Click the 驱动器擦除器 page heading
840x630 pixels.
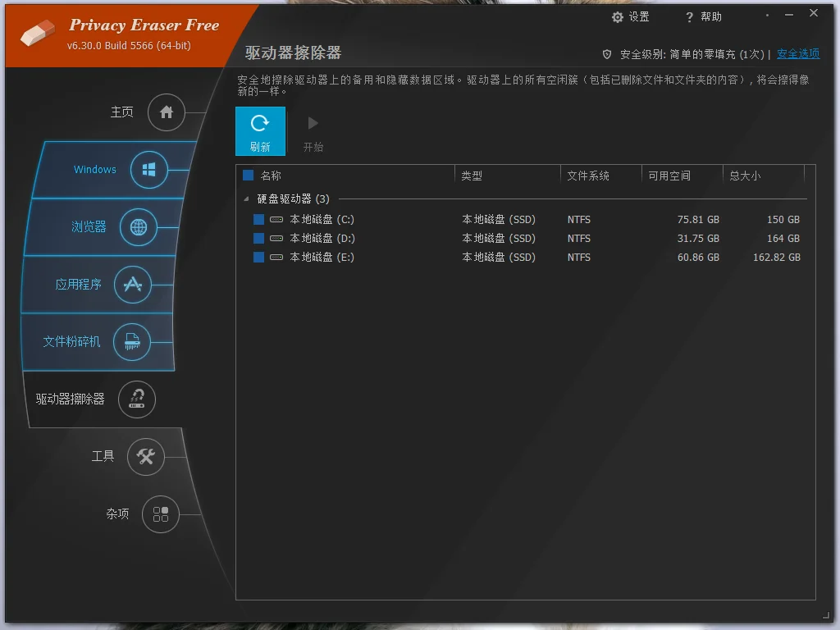tap(293, 52)
